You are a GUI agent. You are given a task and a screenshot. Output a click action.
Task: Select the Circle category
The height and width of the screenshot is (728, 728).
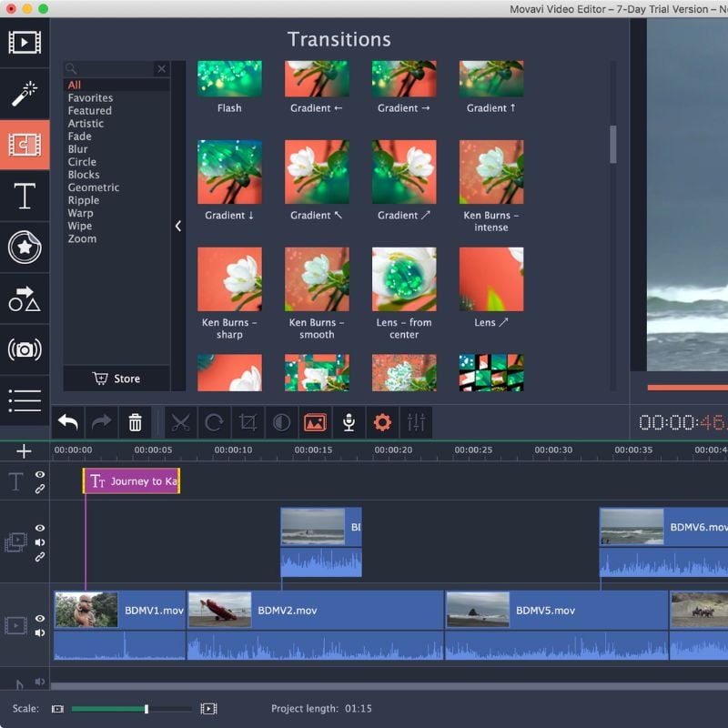click(82, 162)
